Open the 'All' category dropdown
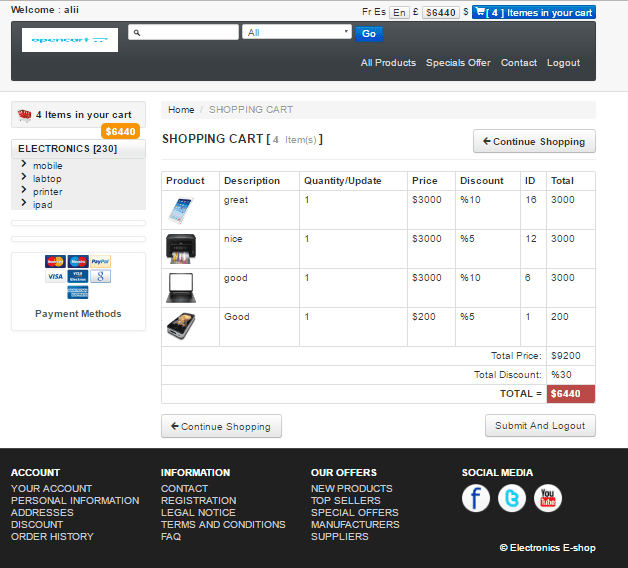This screenshot has width=628, height=568. [x=297, y=32]
